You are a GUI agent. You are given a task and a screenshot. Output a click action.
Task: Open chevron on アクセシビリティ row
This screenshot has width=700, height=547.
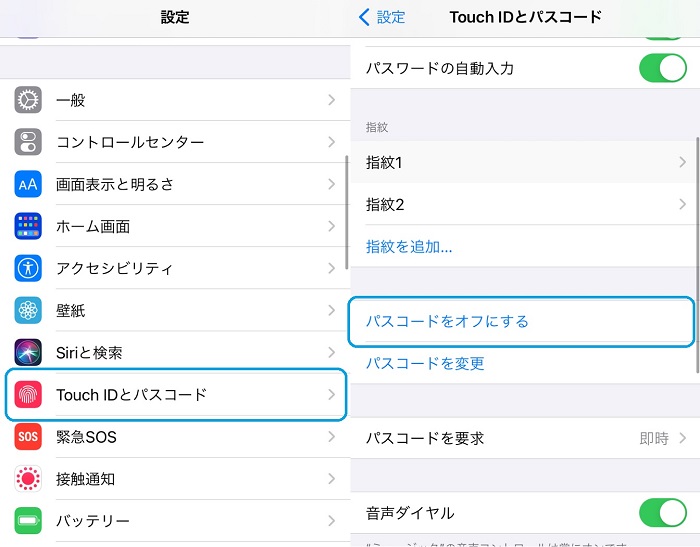331,268
